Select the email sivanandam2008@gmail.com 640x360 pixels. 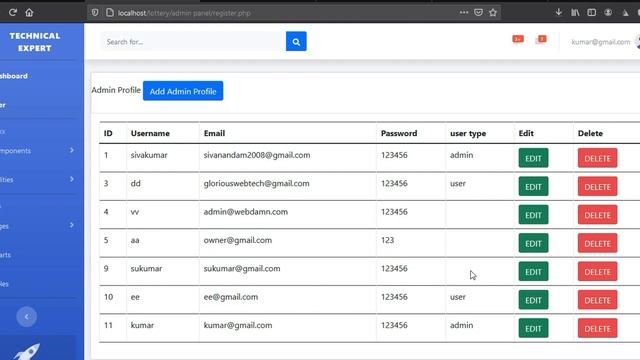tap(257, 155)
